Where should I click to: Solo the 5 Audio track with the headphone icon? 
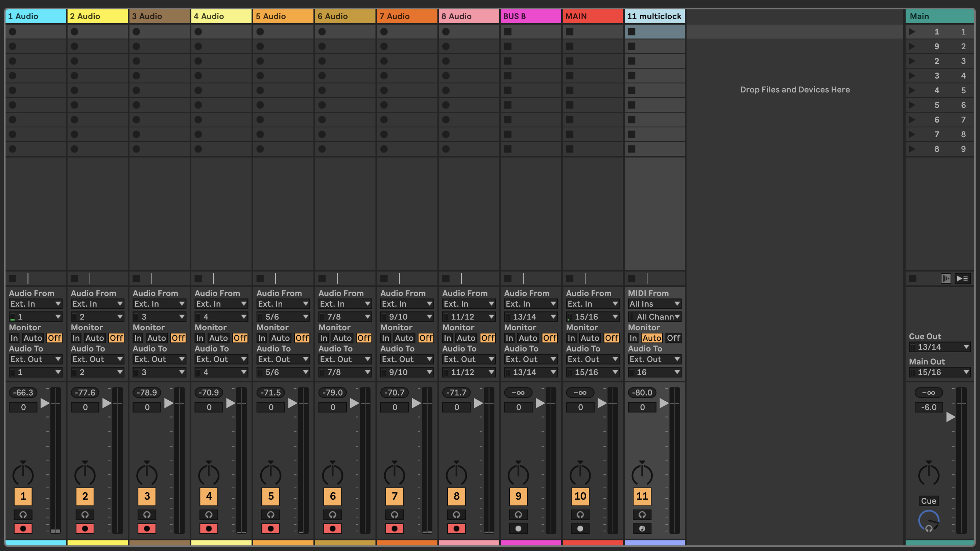pos(271,514)
